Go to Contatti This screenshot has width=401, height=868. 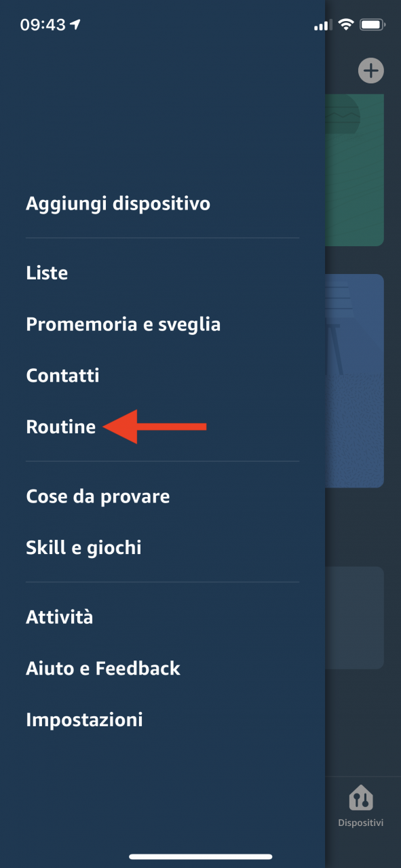[62, 375]
